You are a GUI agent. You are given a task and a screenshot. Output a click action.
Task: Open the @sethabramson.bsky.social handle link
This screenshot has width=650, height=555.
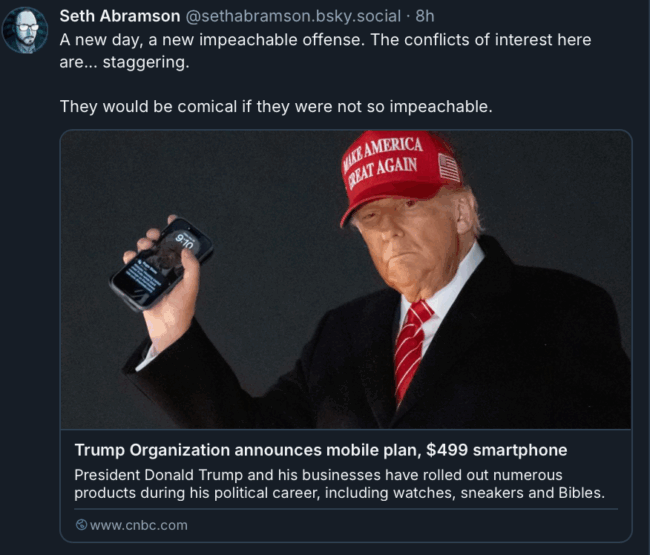click(x=293, y=16)
